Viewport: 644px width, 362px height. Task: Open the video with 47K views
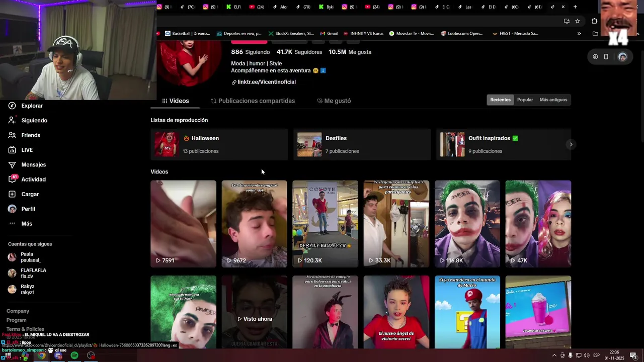[538, 224]
